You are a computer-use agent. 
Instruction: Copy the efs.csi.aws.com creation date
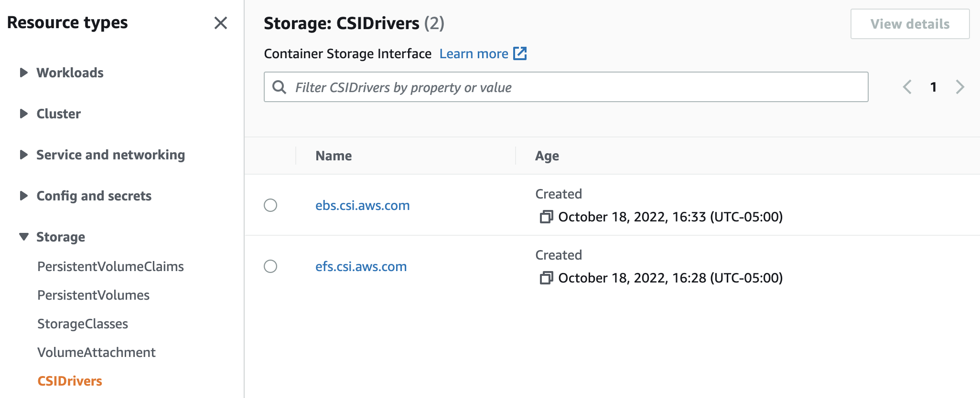pyautogui.click(x=546, y=278)
